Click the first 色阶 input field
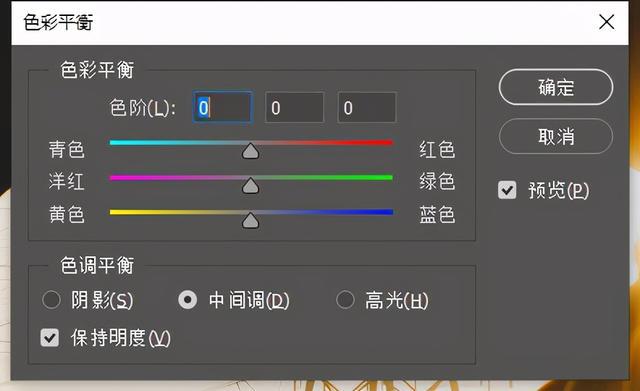The height and width of the screenshot is (391, 640). [x=222, y=108]
